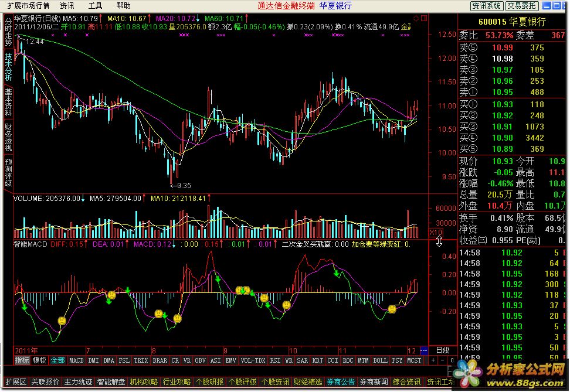Select the VR indicator tab
Screen dimensions: 570x392
pyautogui.click(x=187, y=360)
